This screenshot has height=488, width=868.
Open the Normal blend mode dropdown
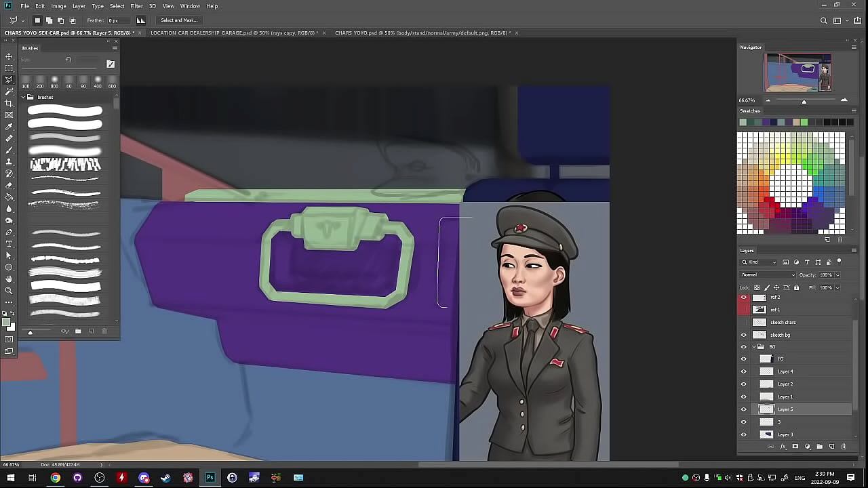pos(768,274)
